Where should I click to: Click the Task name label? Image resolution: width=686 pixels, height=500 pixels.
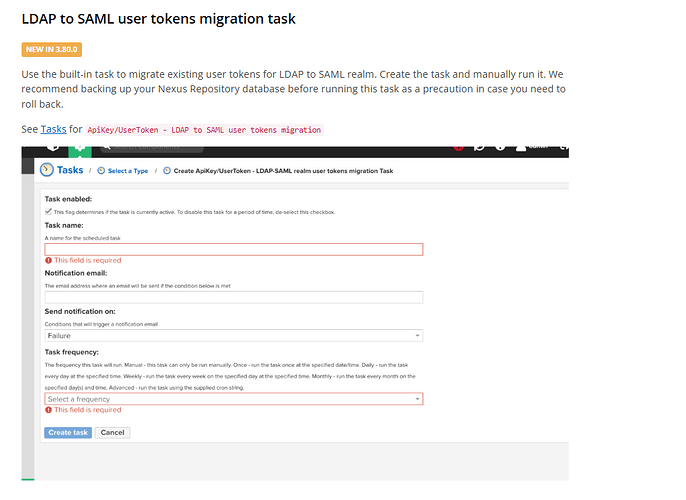[64, 225]
